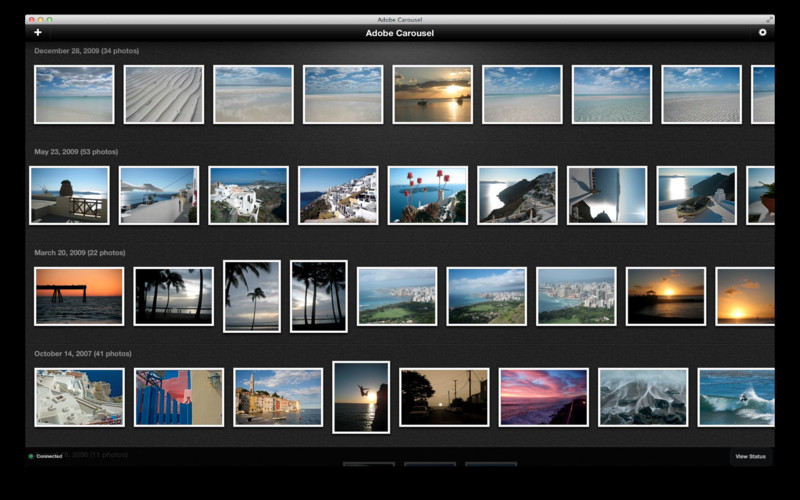Open the March 20, 2009 album heading

pos(79,253)
